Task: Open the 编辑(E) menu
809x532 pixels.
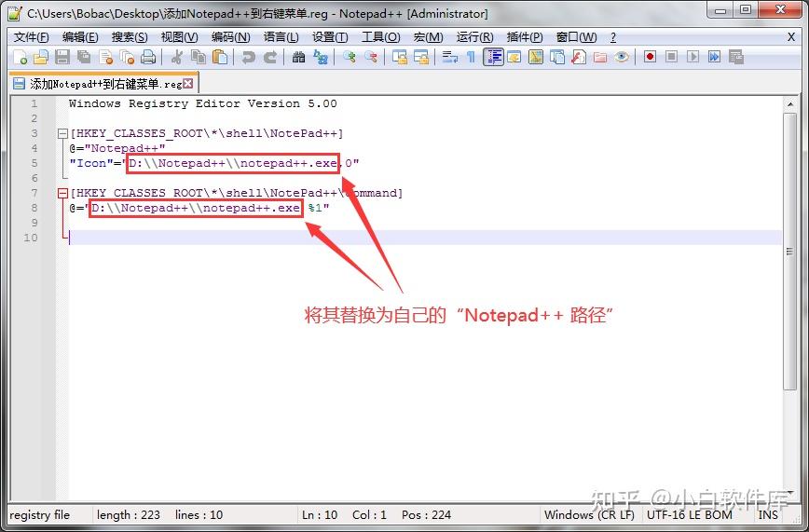Action: (80, 37)
